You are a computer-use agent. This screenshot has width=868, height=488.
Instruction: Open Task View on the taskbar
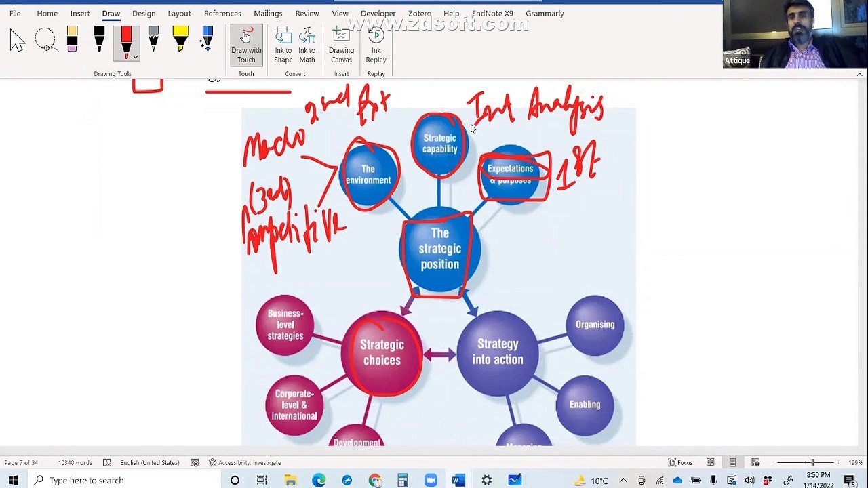(262, 480)
